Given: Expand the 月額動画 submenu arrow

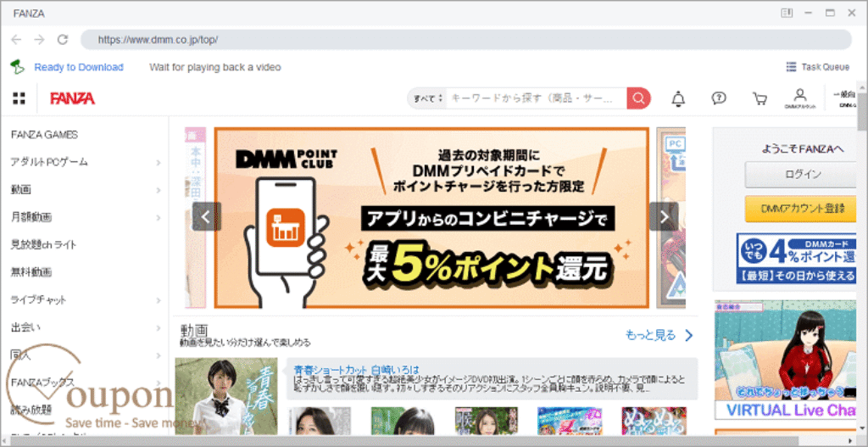Looking at the screenshot, I should coord(159,218).
